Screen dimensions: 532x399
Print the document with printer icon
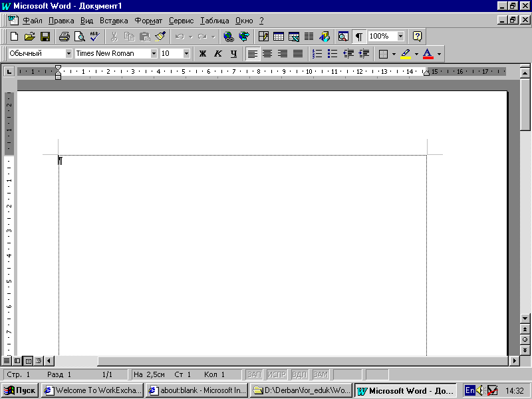[x=64, y=37]
